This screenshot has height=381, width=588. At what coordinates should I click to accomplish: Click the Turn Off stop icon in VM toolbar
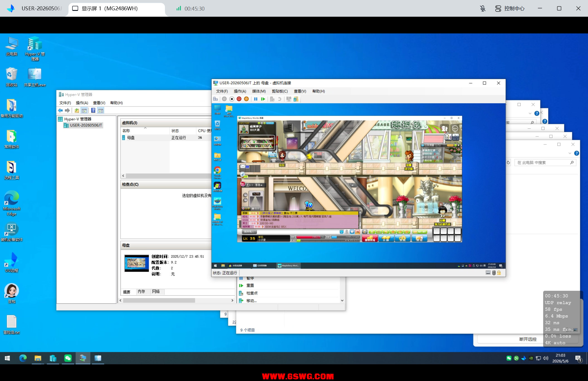232,99
